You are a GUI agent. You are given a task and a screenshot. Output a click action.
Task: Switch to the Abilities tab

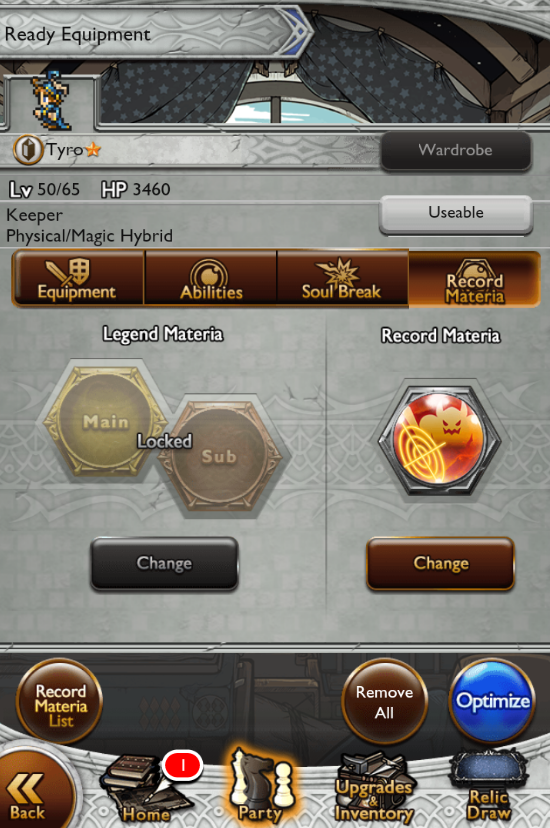(x=211, y=278)
